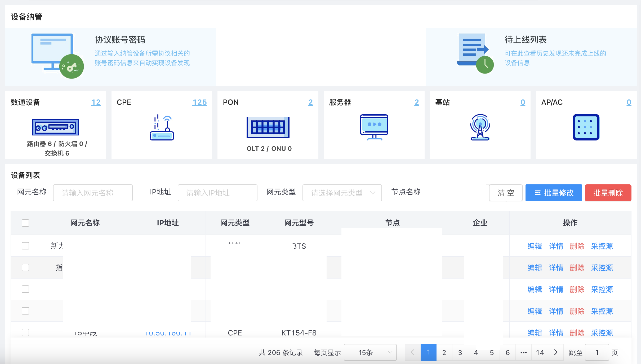The image size is (641, 364).
Task: Check the KT154-F8 row checkbox
Action: 25,333
